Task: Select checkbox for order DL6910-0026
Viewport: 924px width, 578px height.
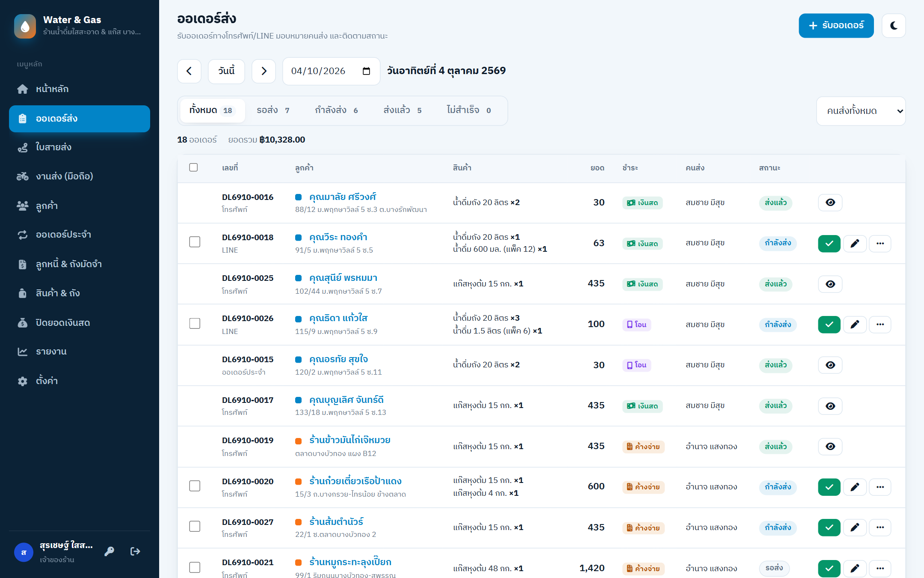Action: click(x=195, y=323)
